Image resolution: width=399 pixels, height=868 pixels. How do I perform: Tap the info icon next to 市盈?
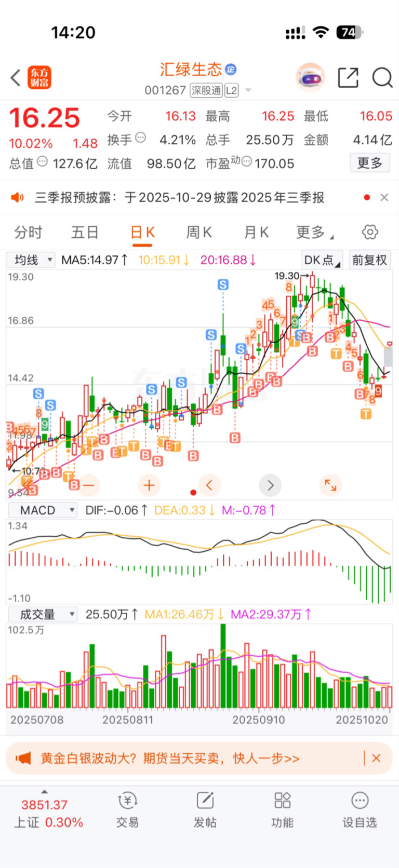pyautogui.click(x=247, y=161)
